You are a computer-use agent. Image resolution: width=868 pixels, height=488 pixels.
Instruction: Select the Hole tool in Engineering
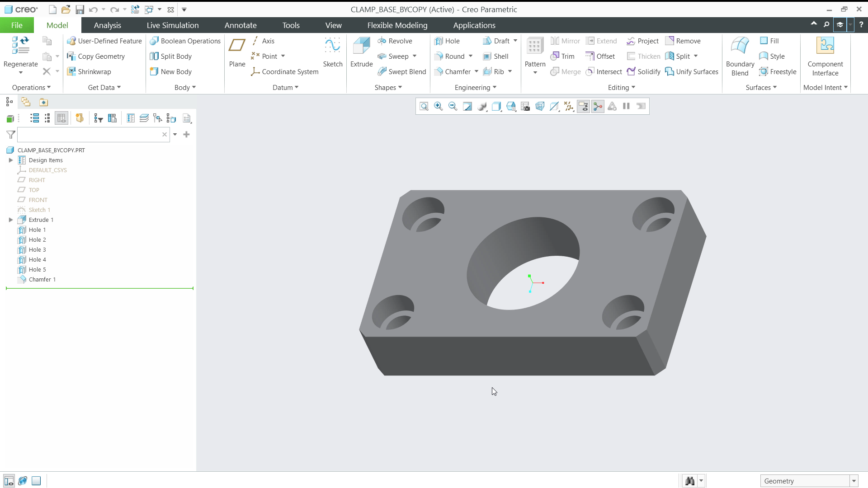coord(447,41)
